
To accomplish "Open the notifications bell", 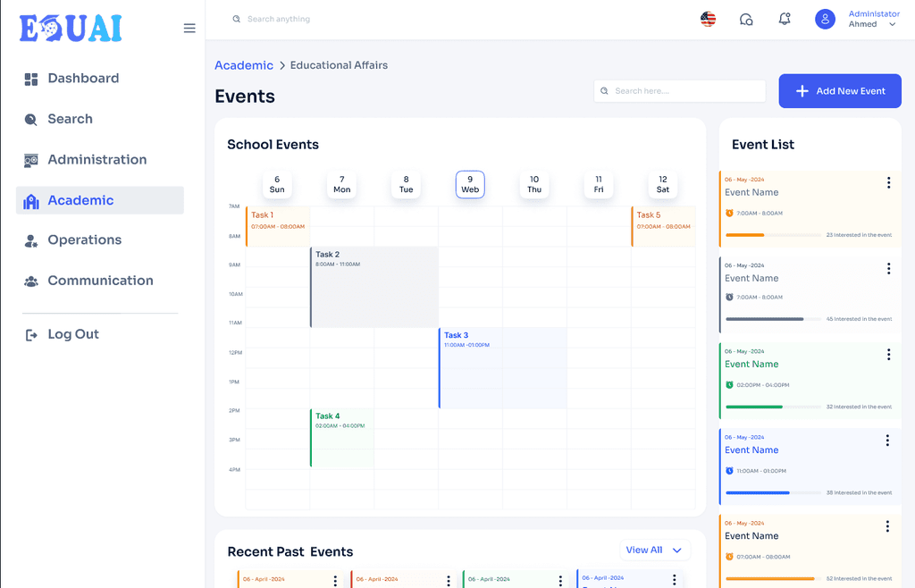I will [785, 20].
